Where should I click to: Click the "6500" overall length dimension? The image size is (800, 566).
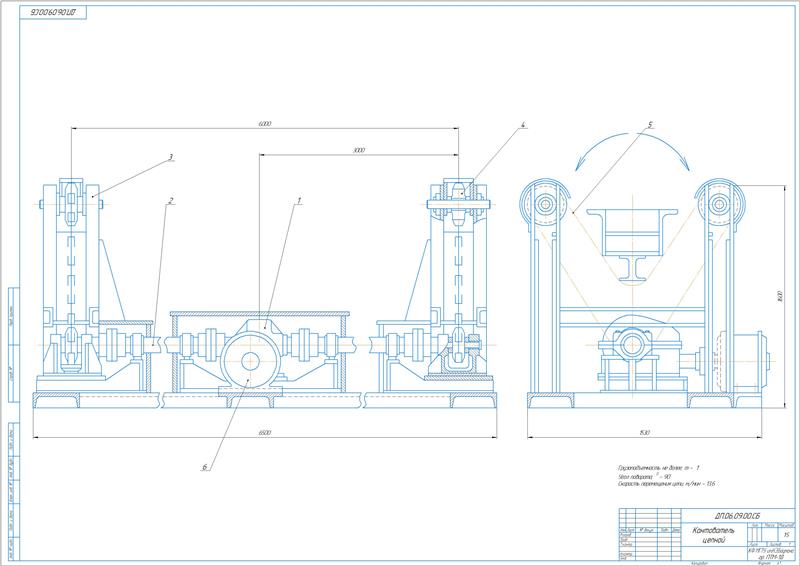(x=264, y=433)
